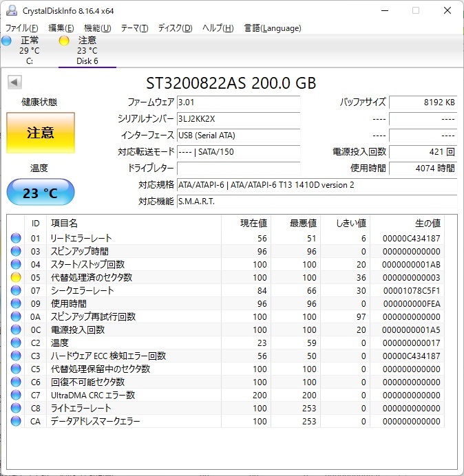Click the 健康状態 label

coord(39,102)
